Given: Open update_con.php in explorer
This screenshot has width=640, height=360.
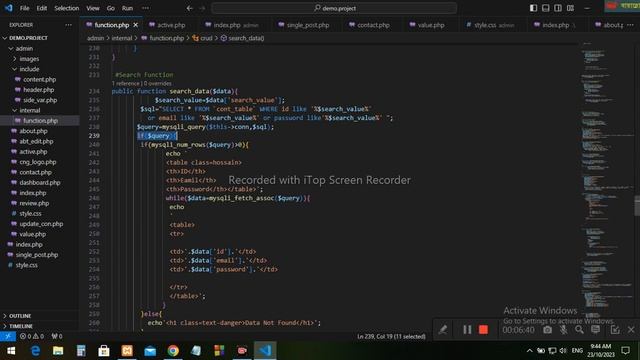Looking at the screenshot, I should click(40, 224).
